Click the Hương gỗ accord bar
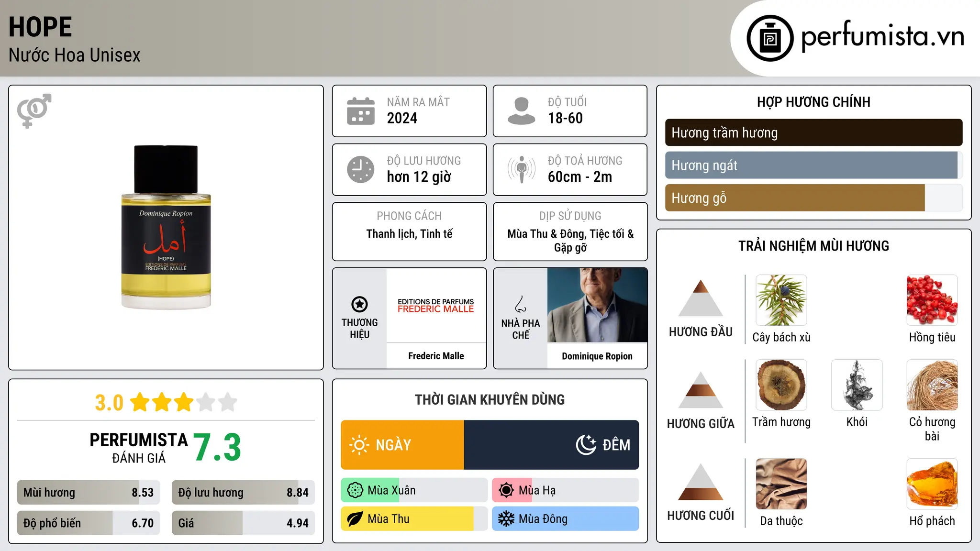 click(x=813, y=198)
